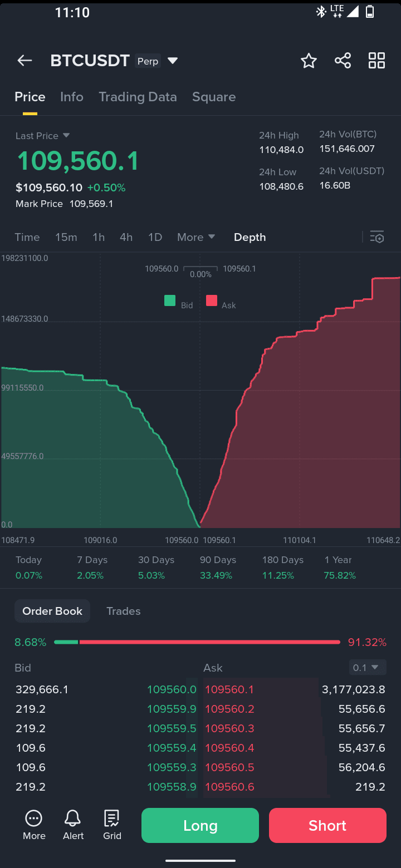The width and height of the screenshot is (401, 868).
Task: Select the 1D chart interval
Action: tap(155, 237)
